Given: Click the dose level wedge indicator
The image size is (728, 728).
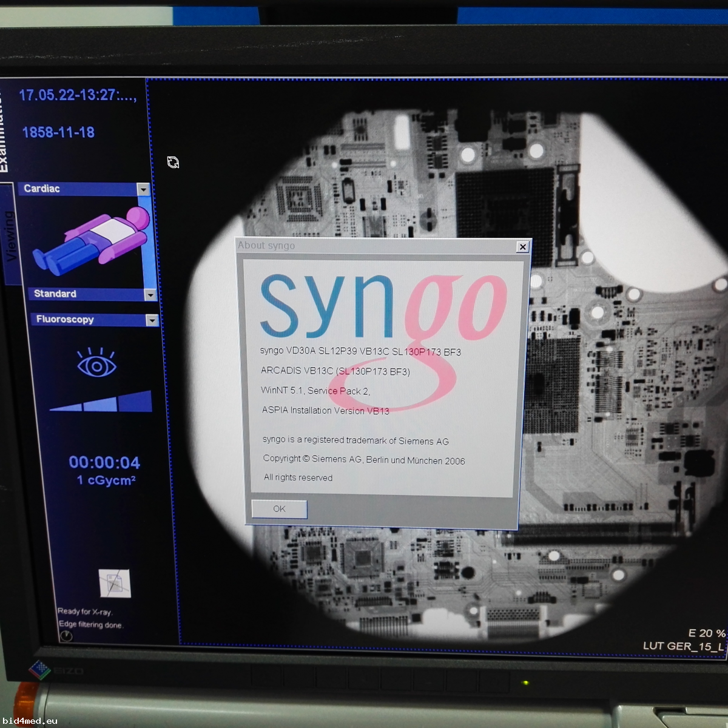Looking at the screenshot, I should click(x=101, y=402).
